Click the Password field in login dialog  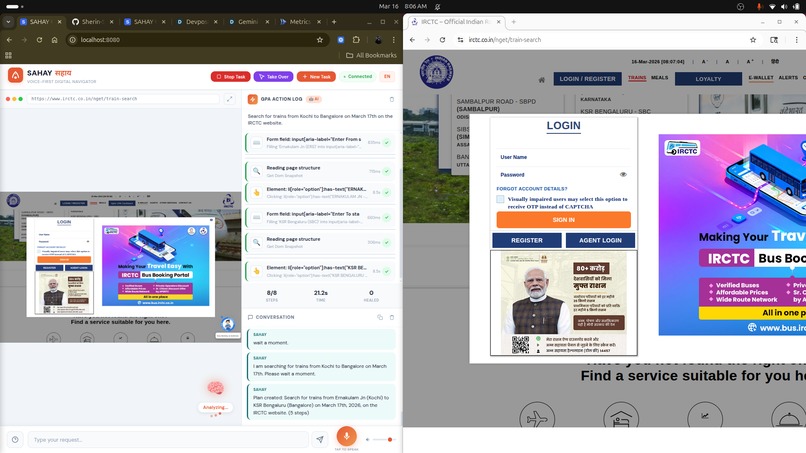557,175
